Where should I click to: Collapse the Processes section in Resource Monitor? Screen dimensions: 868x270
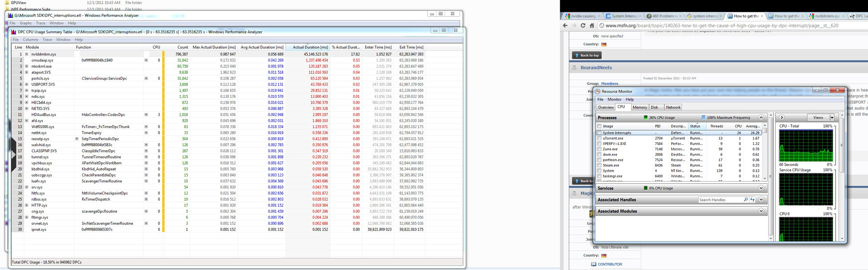click(x=761, y=117)
